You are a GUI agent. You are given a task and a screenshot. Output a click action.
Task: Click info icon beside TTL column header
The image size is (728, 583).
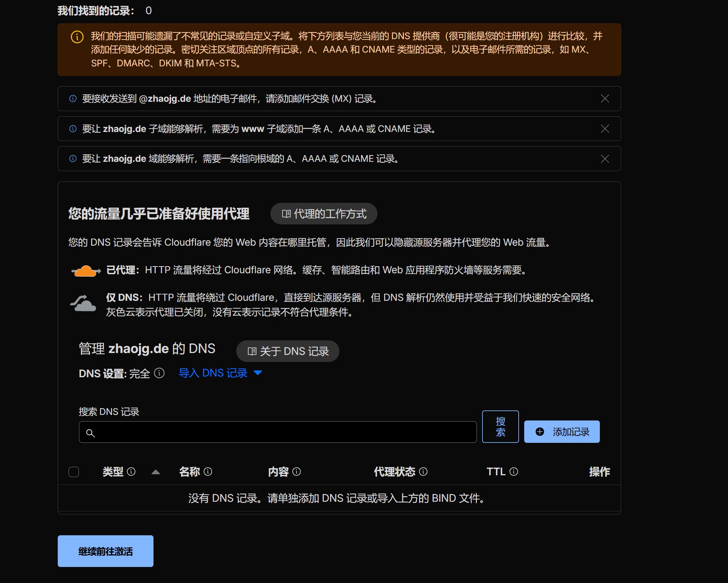pos(514,472)
